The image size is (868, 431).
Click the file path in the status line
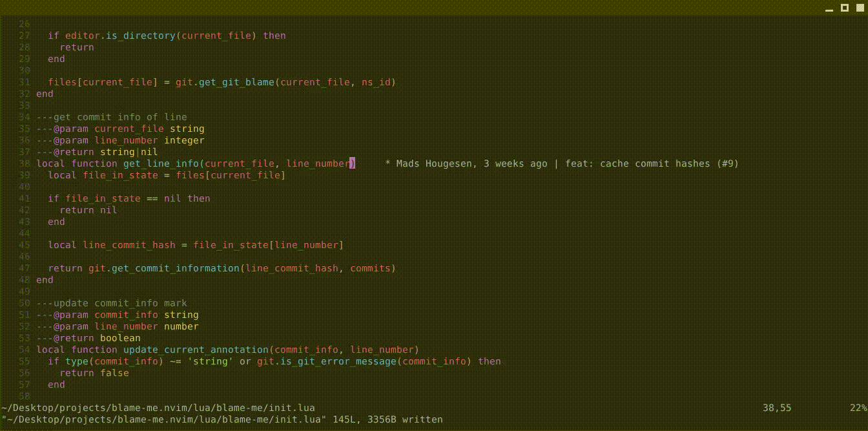[158, 408]
